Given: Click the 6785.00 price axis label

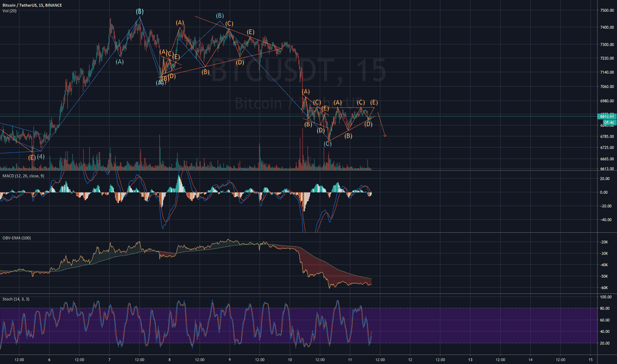Looking at the screenshot, I should pyautogui.click(x=606, y=136).
